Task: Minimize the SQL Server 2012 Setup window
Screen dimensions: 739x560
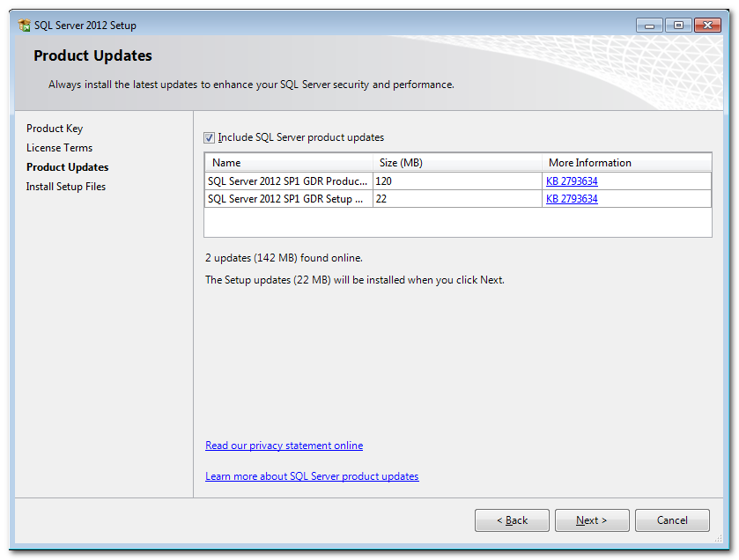Action: (x=649, y=25)
